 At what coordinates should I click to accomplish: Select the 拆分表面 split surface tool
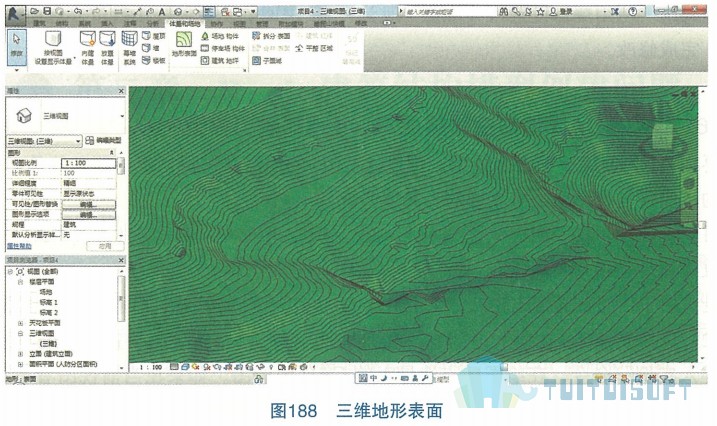tap(271, 36)
